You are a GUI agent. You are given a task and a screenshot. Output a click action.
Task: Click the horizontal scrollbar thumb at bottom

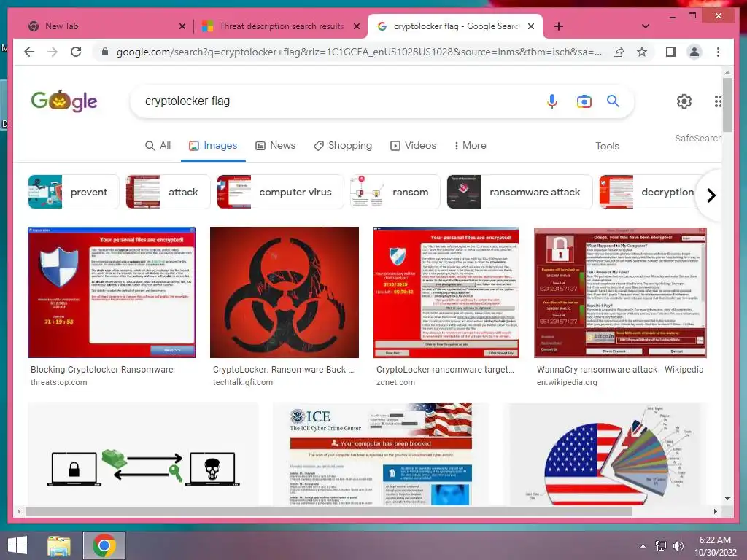pos(329,511)
